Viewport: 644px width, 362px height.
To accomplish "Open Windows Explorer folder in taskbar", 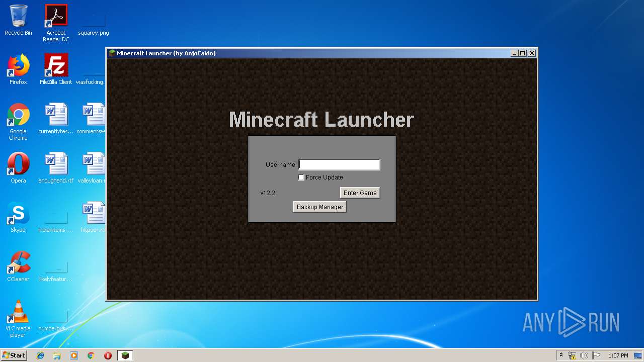I will (x=57, y=355).
